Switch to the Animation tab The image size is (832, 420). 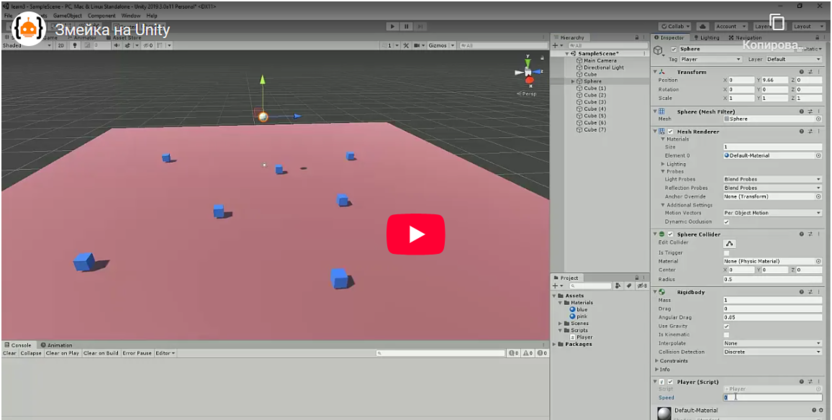tap(56, 345)
